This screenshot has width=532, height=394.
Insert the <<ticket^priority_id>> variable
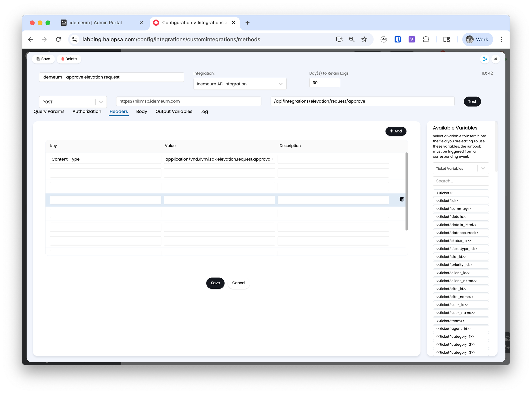click(461, 265)
